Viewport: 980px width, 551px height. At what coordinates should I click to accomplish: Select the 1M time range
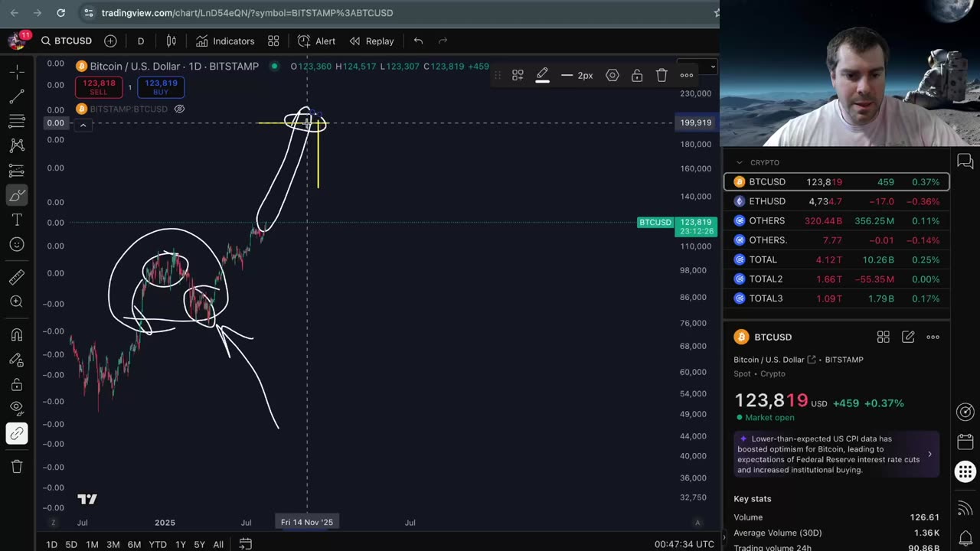click(92, 544)
